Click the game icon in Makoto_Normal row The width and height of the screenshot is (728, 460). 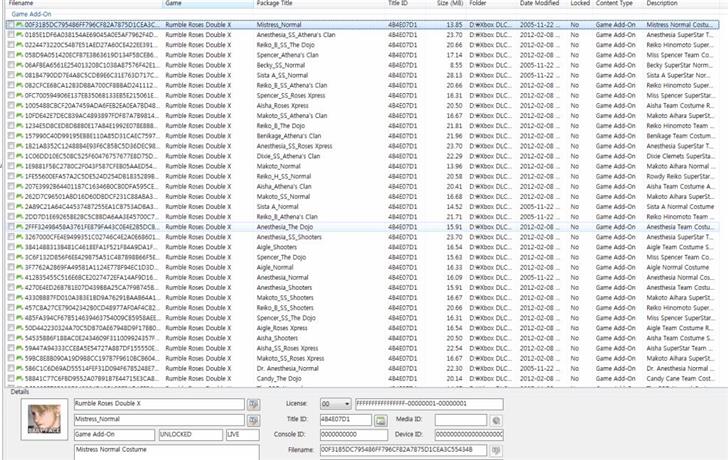[x=20, y=166]
